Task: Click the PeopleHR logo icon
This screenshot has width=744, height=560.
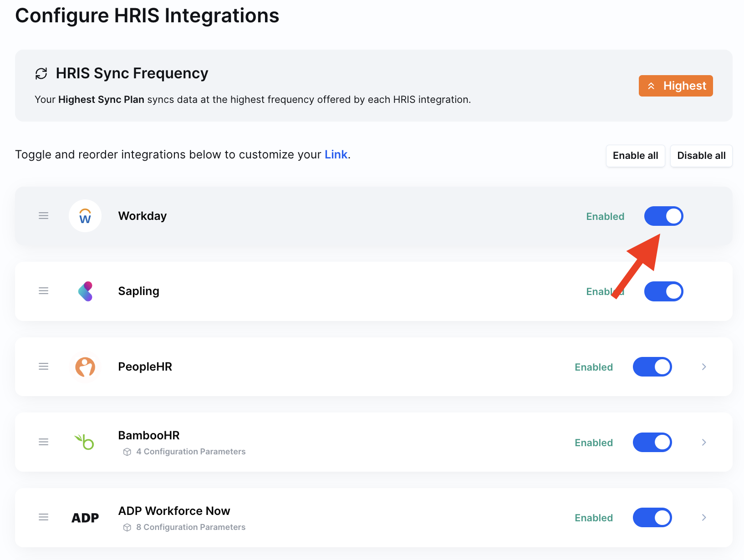Action: point(85,367)
